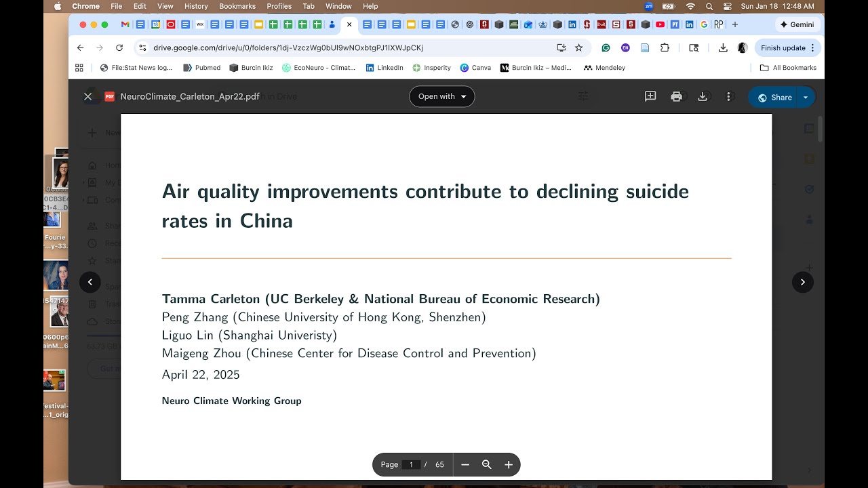Click the Wi-Fi icon in the menu bar
This screenshot has width=868, height=488.
coord(690,6)
